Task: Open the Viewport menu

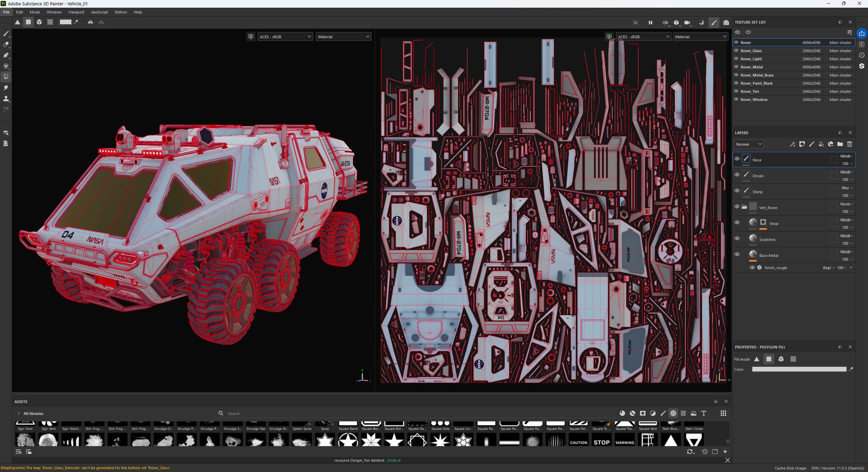Action: 76,12
